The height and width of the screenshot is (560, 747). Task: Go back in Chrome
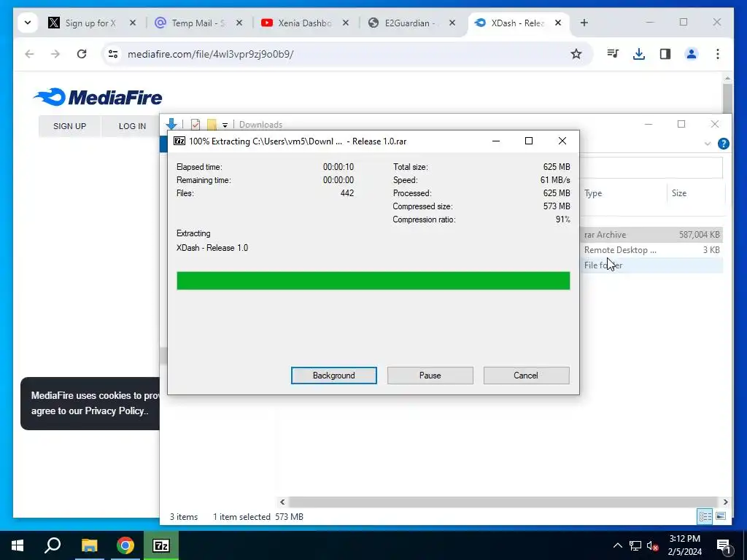coord(29,54)
